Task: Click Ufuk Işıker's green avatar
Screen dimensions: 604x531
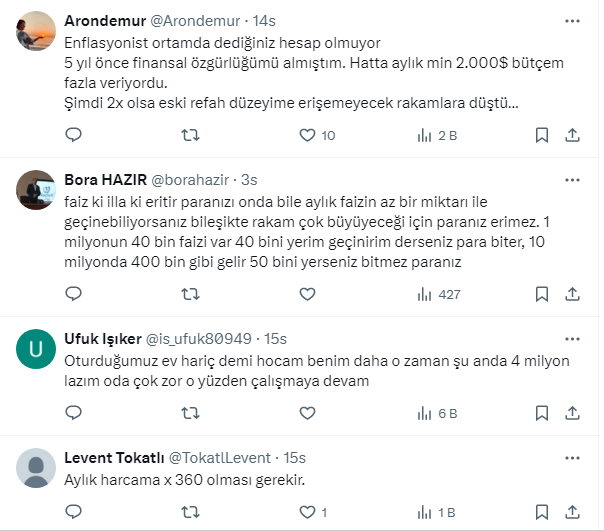Action: (37, 349)
